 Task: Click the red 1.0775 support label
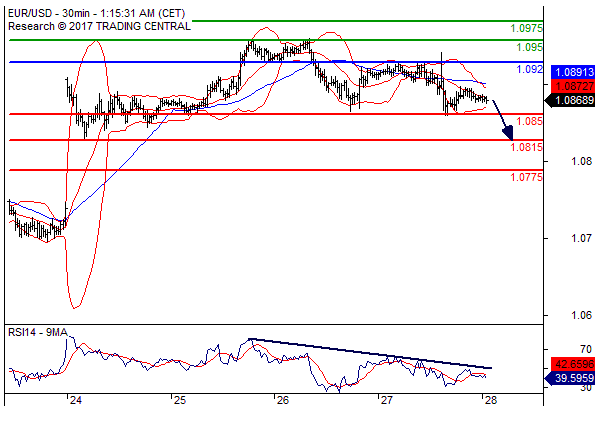click(527, 177)
